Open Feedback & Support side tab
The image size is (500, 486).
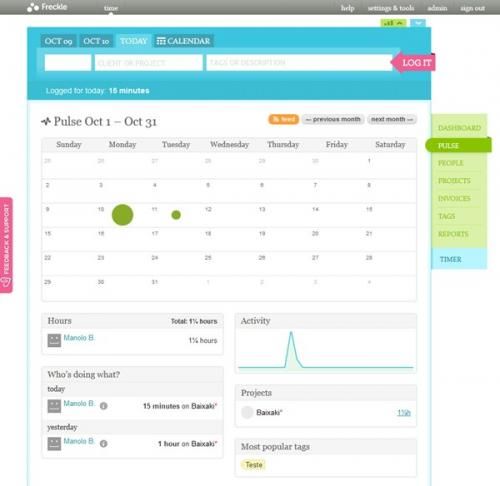(6, 245)
